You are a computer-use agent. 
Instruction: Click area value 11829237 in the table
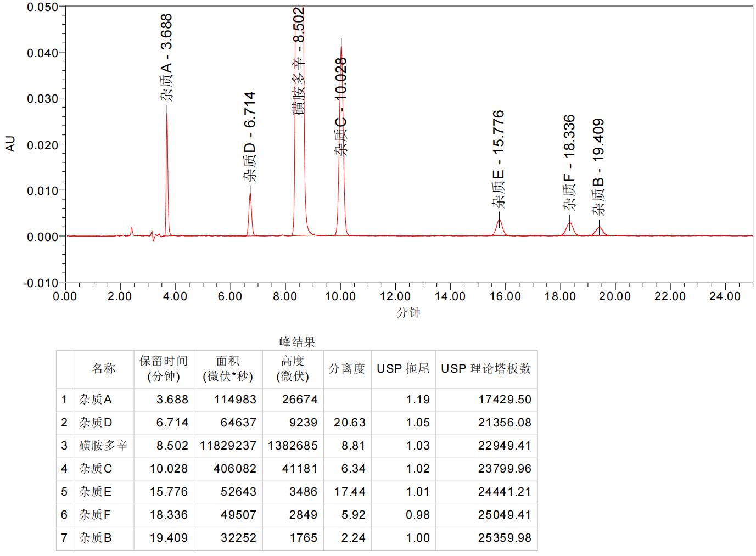(228, 446)
